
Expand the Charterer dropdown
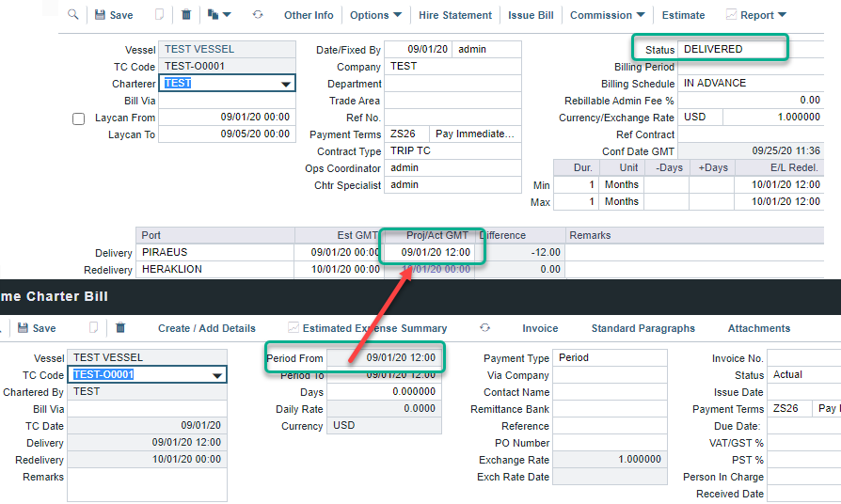(x=286, y=84)
